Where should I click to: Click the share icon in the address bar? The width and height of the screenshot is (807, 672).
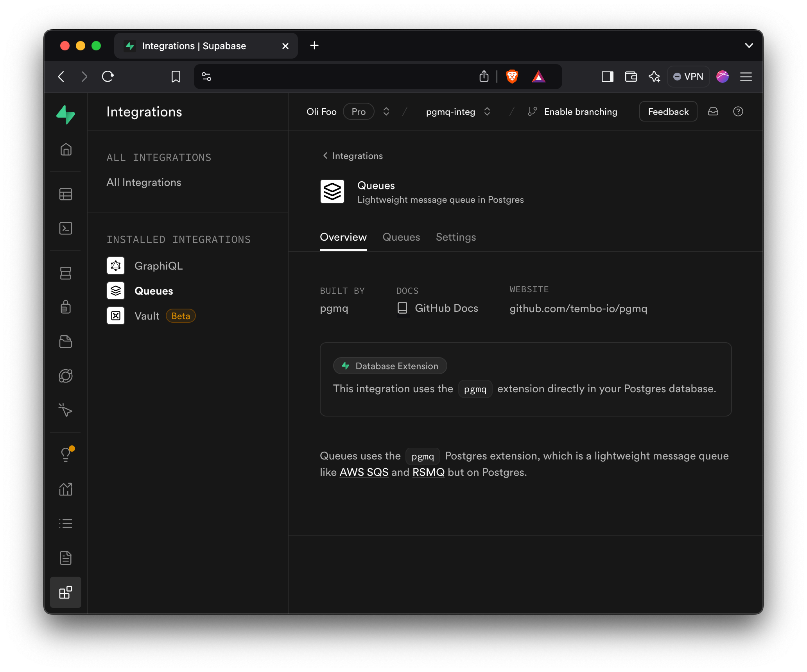click(484, 77)
